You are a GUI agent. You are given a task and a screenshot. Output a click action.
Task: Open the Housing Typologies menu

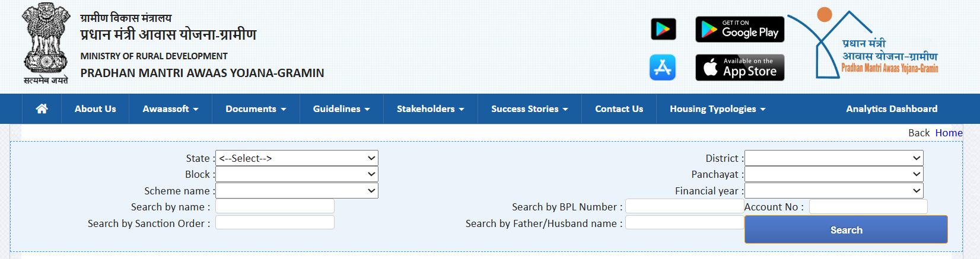(x=717, y=108)
